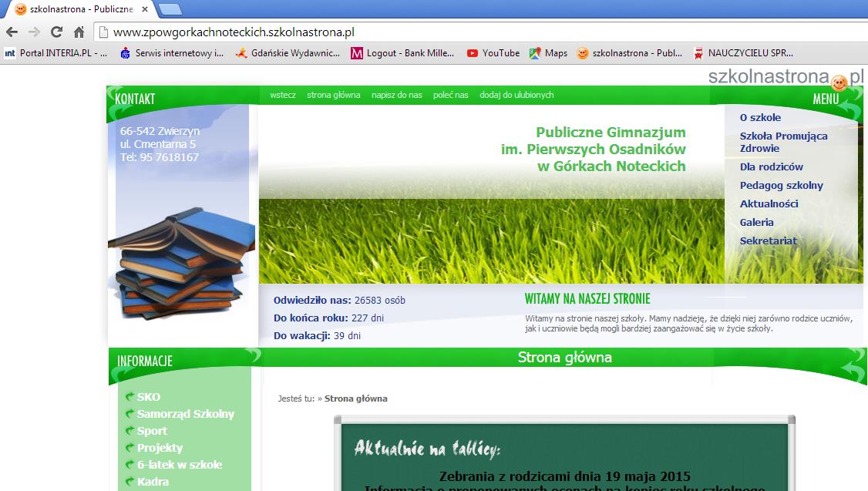Open Portal INTERIA.PL bookmark
Image resolution: width=868 pixels, height=491 pixels.
click(x=56, y=53)
